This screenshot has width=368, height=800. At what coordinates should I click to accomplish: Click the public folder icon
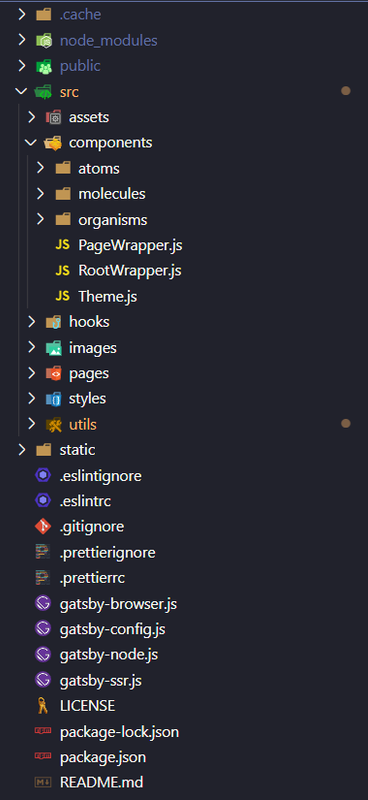tap(44, 66)
